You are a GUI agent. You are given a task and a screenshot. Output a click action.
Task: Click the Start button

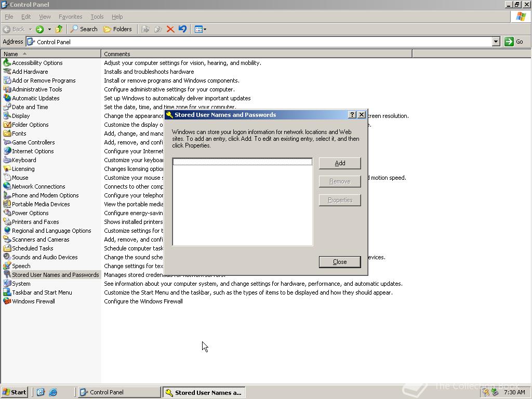click(x=14, y=392)
